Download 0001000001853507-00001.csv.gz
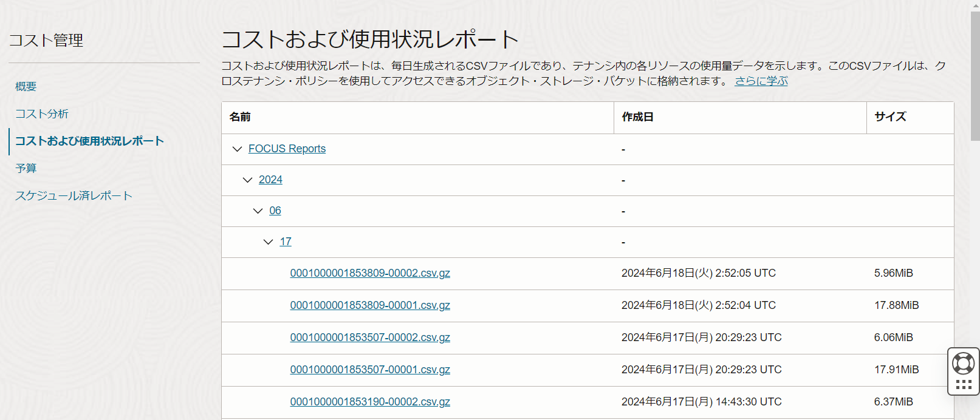The height and width of the screenshot is (420, 980). click(370, 370)
